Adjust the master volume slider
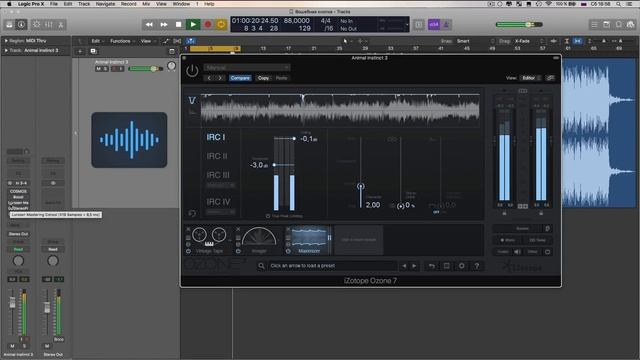Screen dimensions: 640x360 (x=519, y=24)
